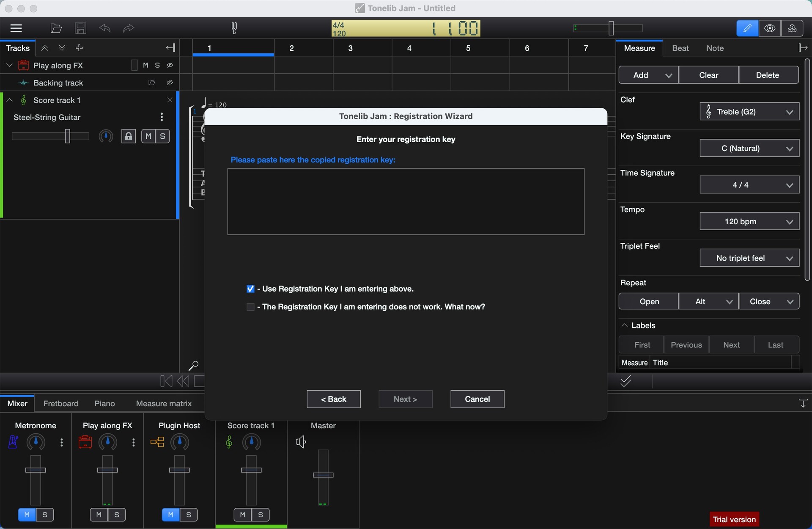The width and height of the screenshot is (812, 529).
Task: Click the open file folder icon
Action: [x=56, y=28]
